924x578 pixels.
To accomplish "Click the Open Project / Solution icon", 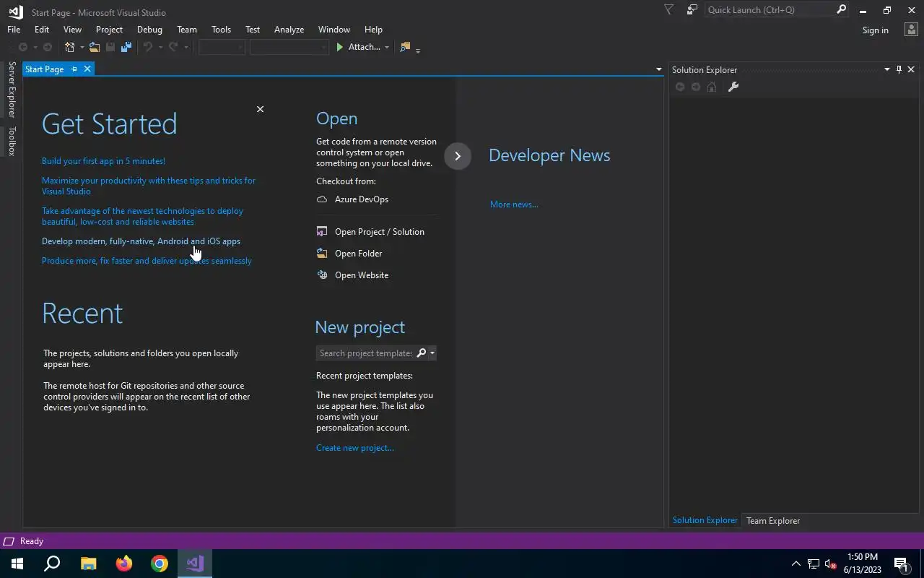I will pos(322,232).
